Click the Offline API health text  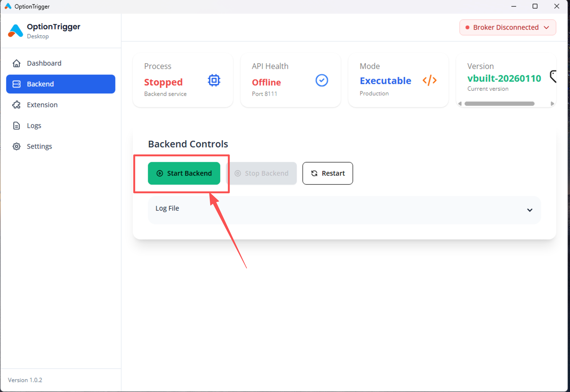(266, 82)
